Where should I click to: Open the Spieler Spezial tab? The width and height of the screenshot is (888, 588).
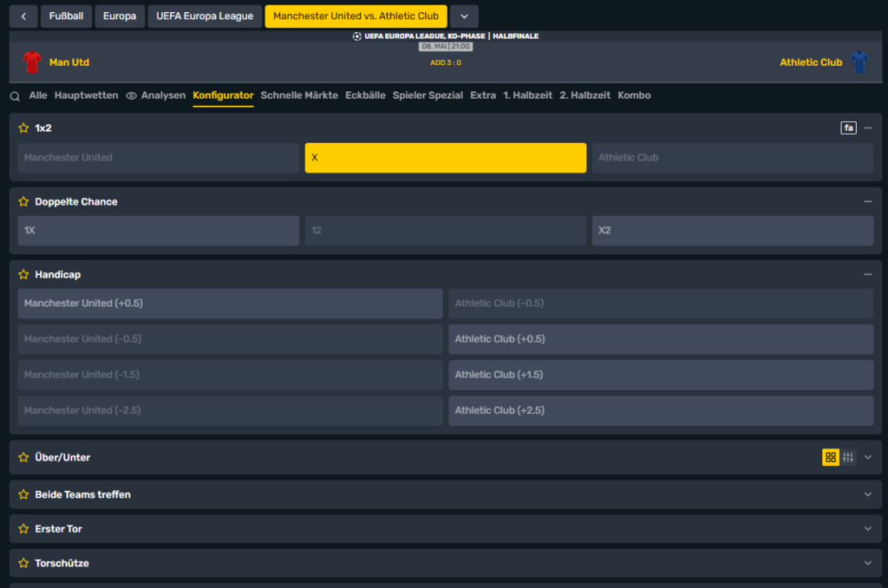pos(428,95)
